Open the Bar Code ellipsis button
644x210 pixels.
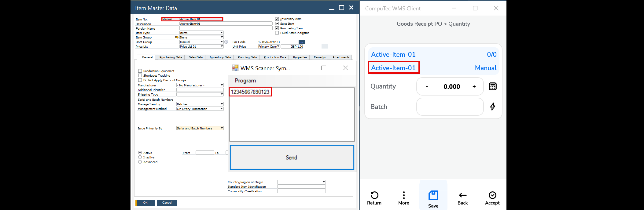[302, 42]
